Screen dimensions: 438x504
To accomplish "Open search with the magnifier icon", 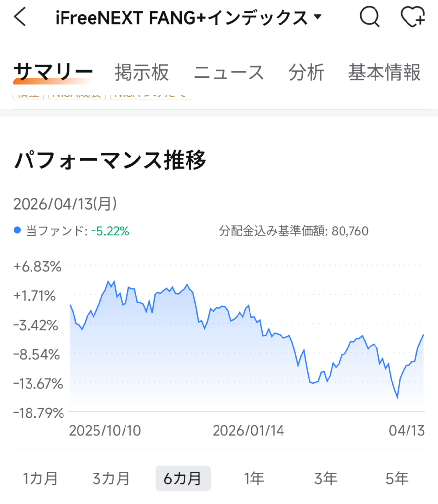I will pyautogui.click(x=370, y=18).
